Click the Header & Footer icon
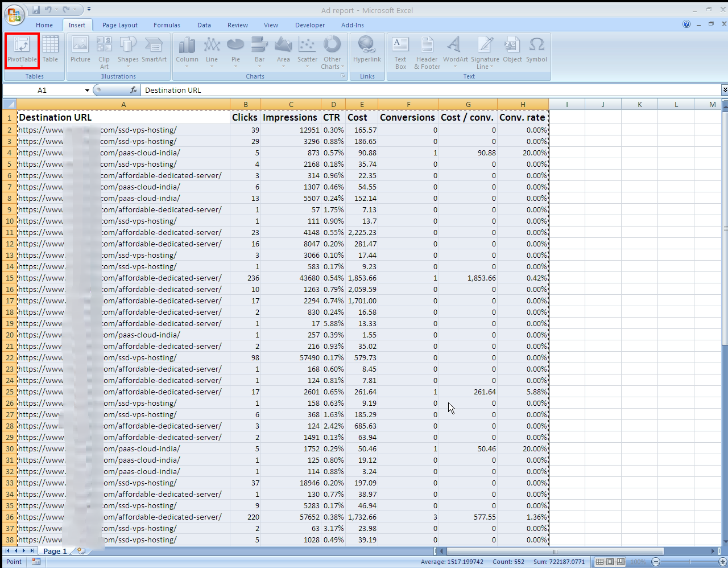 tap(427, 52)
